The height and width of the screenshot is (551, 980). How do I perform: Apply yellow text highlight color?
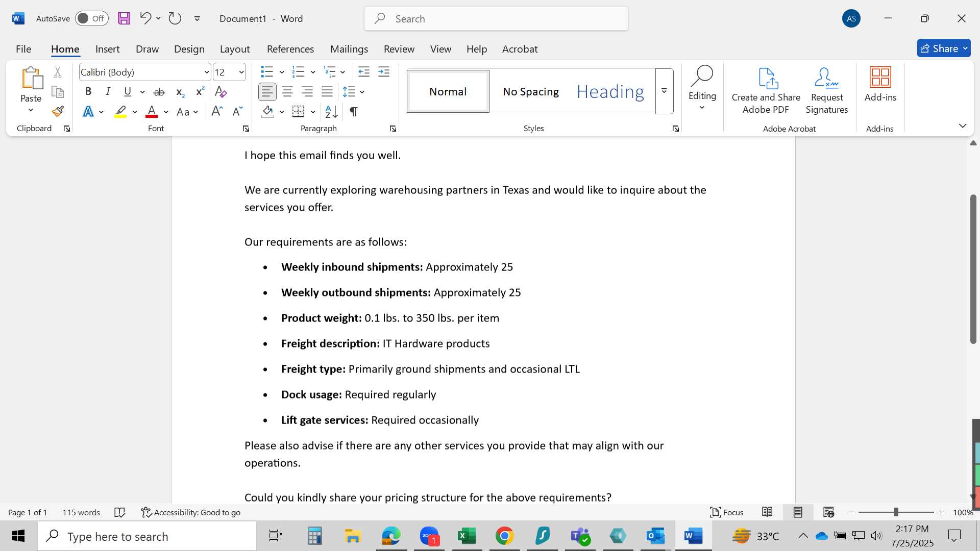click(120, 111)
